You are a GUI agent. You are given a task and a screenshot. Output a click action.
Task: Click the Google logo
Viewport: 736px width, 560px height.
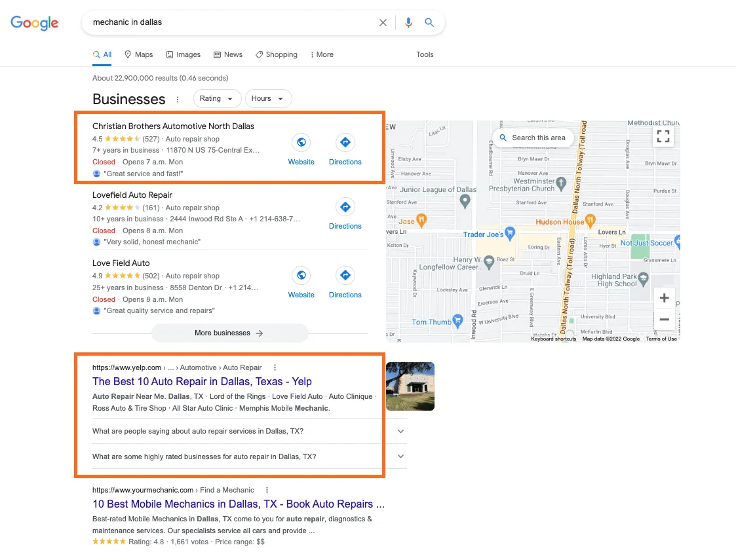tap(34, 22)
